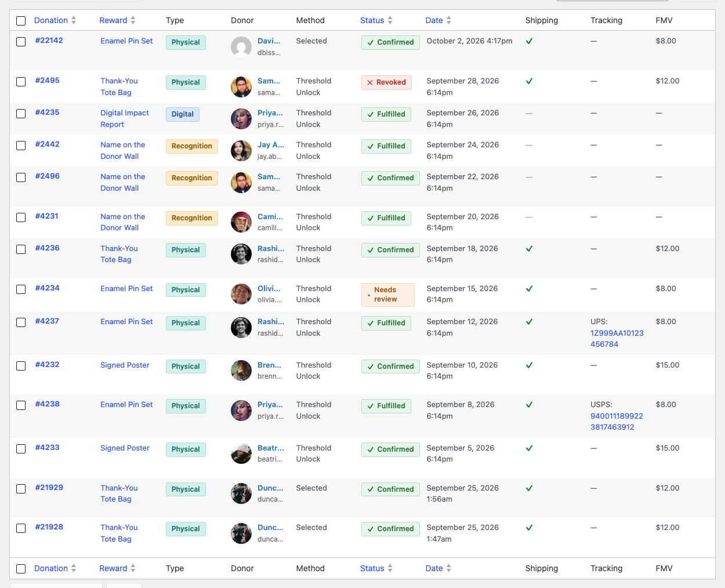Click date October 2, 2026 4:17pm

point(470,41)
